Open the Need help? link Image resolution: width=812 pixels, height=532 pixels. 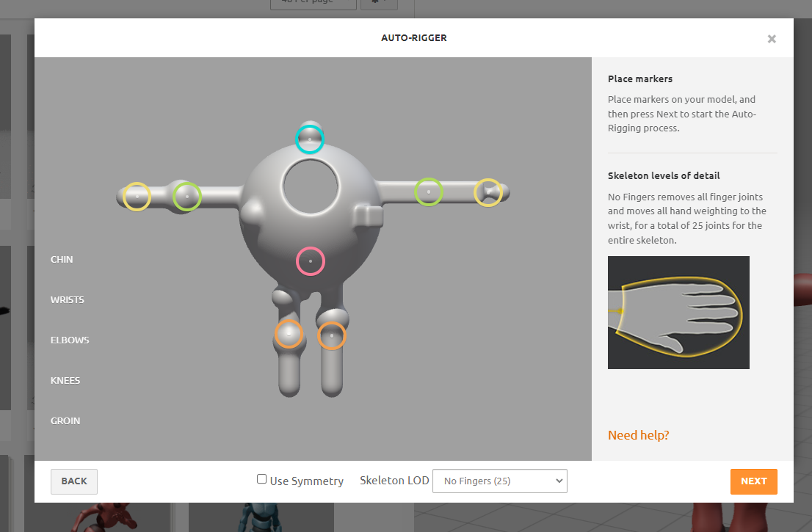point(638,434)
